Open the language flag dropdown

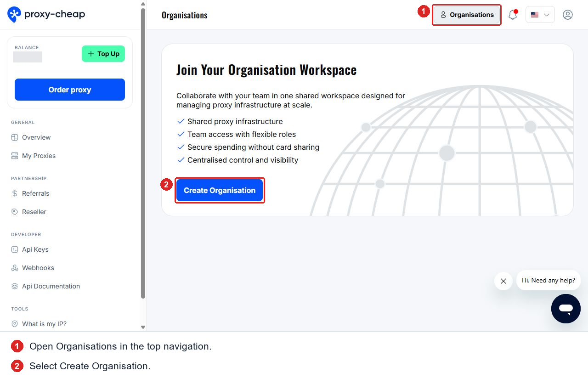click(540, 15)
